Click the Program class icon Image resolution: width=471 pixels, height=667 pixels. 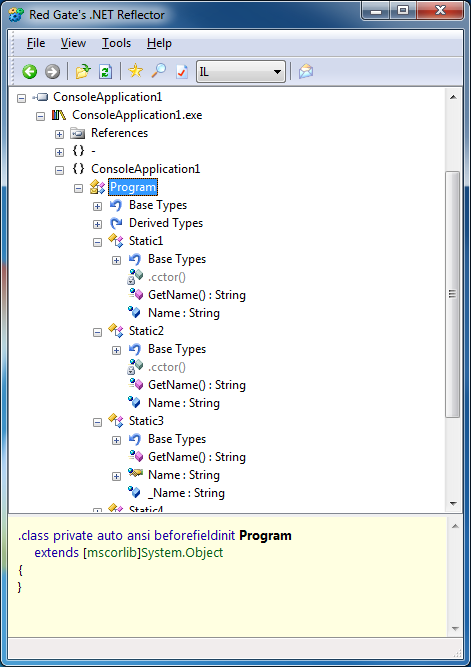pos(97,187)
